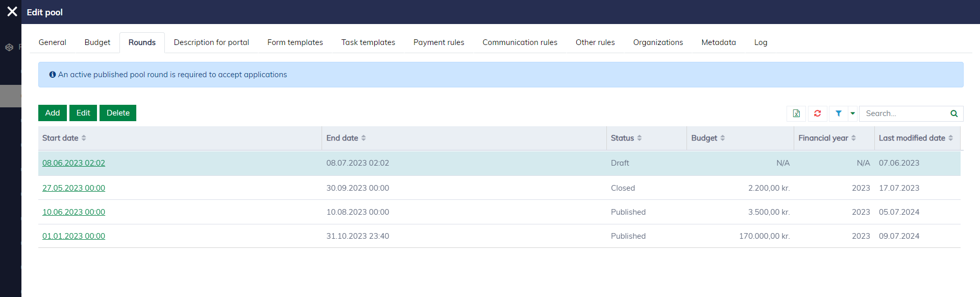Open the Form templates tab
The height and width of the screenshot is (297, 980).
pyautogui.click(x=295, y=42)
